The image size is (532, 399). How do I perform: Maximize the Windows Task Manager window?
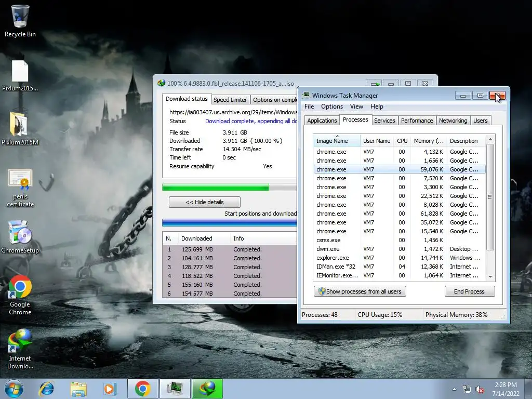coord(480,96)
